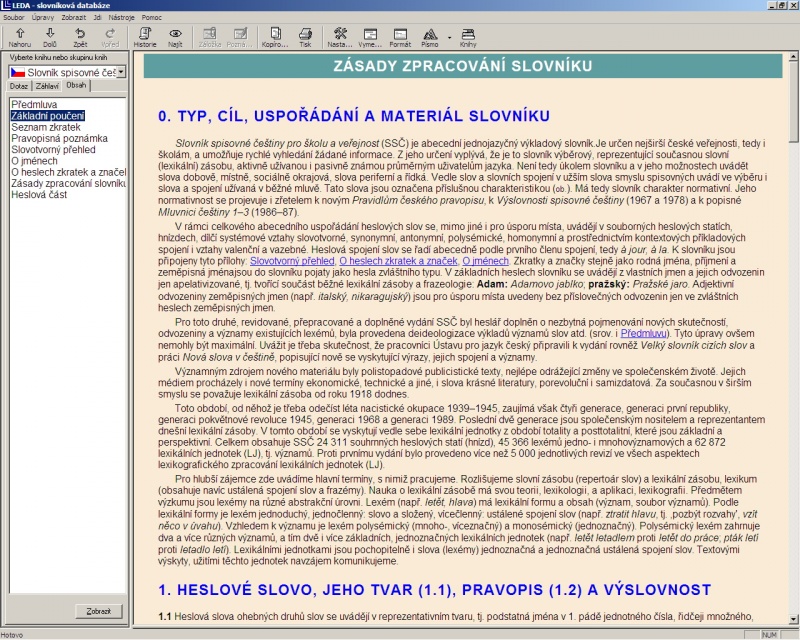
Task: Follow the O jménech hyperlink in the text
Action: (485, 261)
